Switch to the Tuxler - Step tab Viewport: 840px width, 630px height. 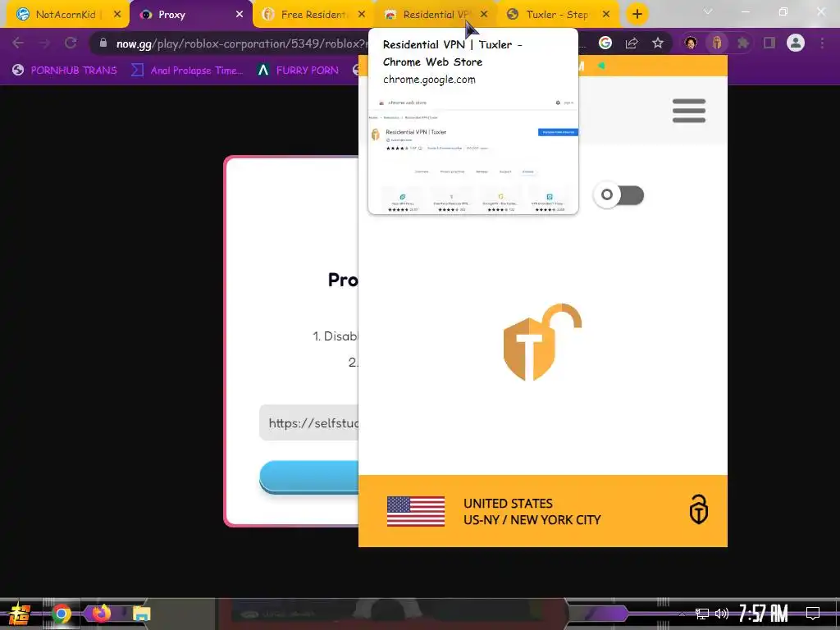(x=557, y=15)
